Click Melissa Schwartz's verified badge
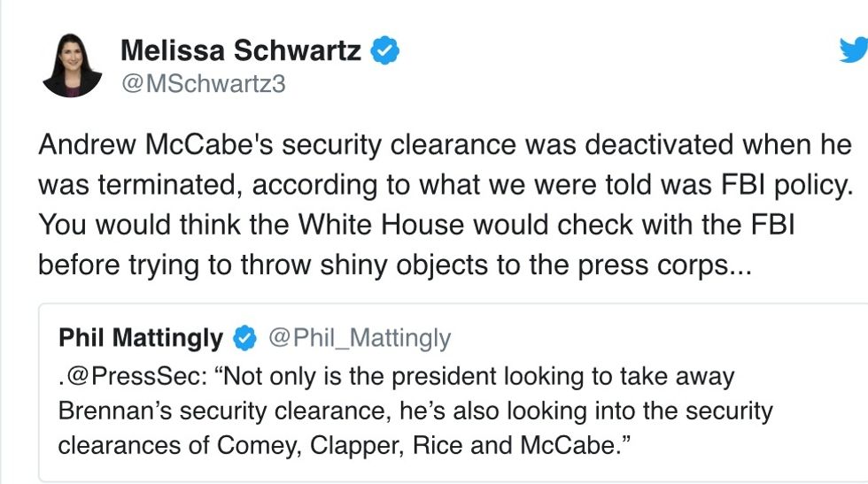Image resolution: width=868 pixels, height=484 pixels. [384, 51]
